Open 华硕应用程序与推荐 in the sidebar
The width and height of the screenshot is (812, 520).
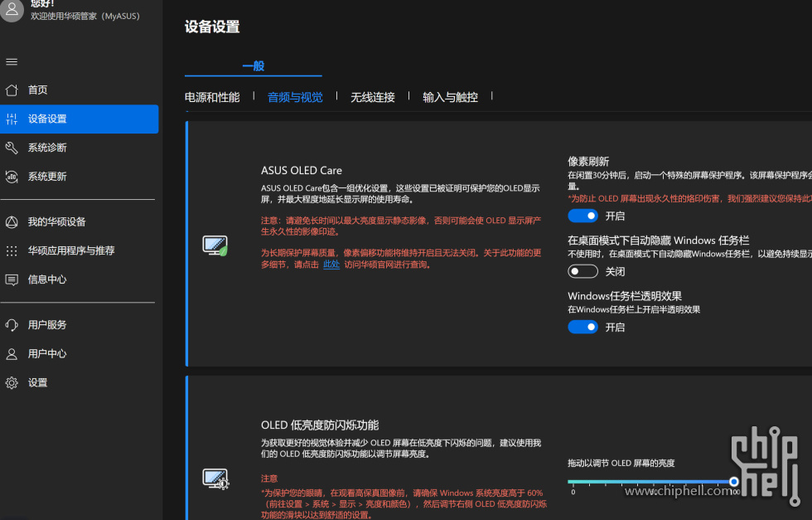(x=80, y=251)
